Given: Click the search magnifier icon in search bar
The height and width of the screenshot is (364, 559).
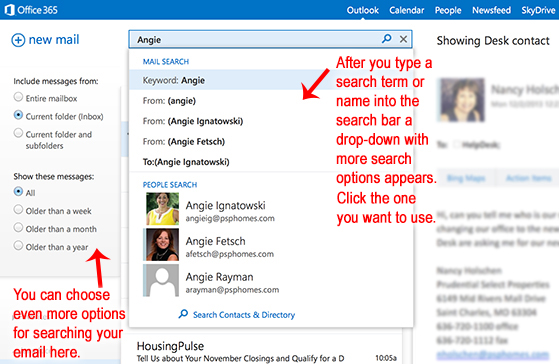Looking at the screenshot, I should point(386,39).
